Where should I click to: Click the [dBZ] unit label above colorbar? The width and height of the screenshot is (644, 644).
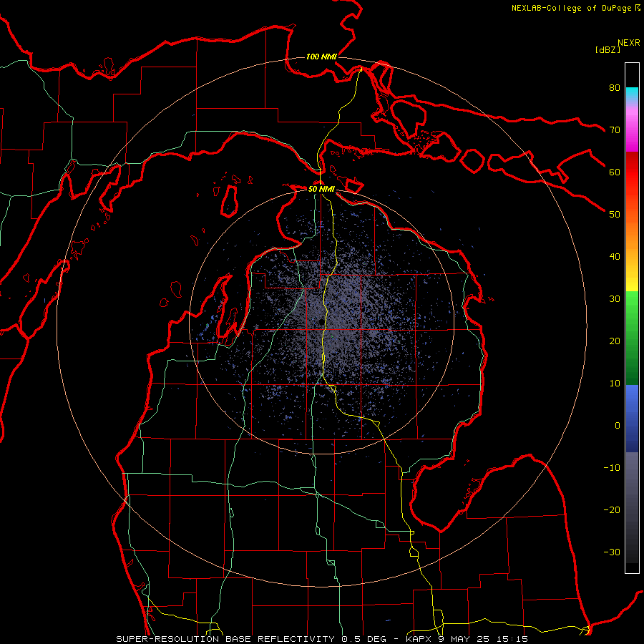click(608, 49)
